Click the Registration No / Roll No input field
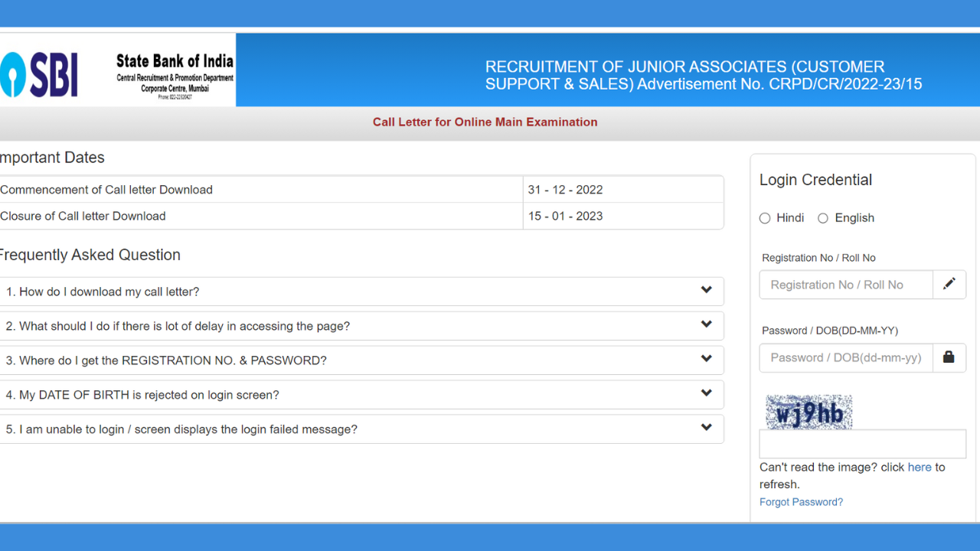The height and width of the screenshot is (551, 980). tap(846, 285)
